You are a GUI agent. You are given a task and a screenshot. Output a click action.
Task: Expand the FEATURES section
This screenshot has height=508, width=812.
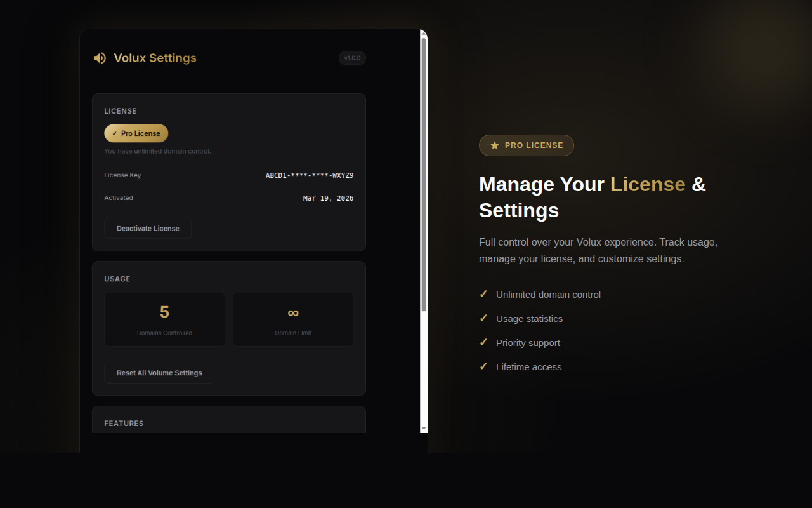[x=124, y=423]
